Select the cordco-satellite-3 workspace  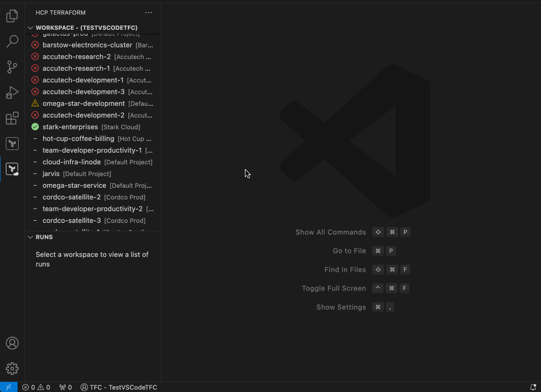point(93,221)
